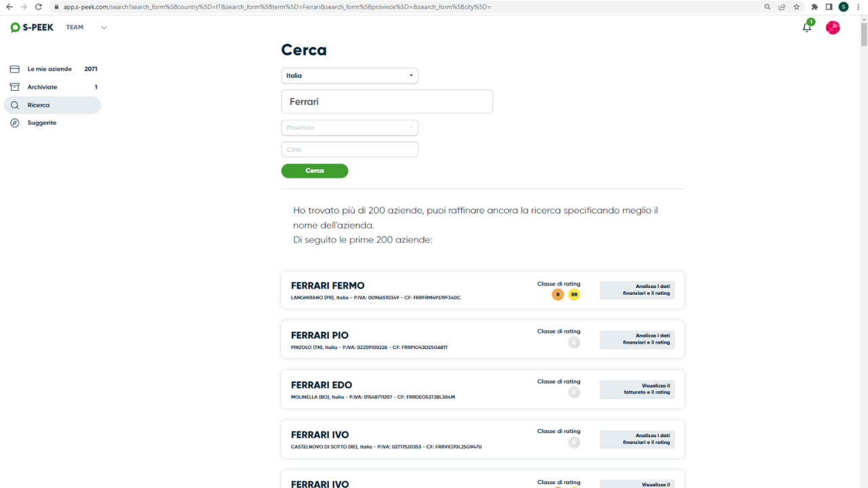868x488 pixels.
Task: Click Classe di rating label for FERRARI FERMO
Action: click(559, 284)
